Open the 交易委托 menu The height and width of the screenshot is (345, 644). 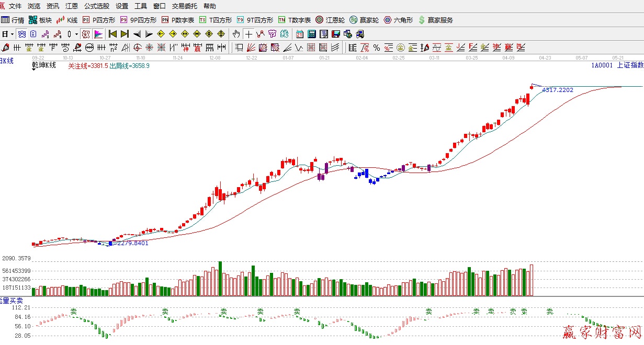[x=185, y=6]
